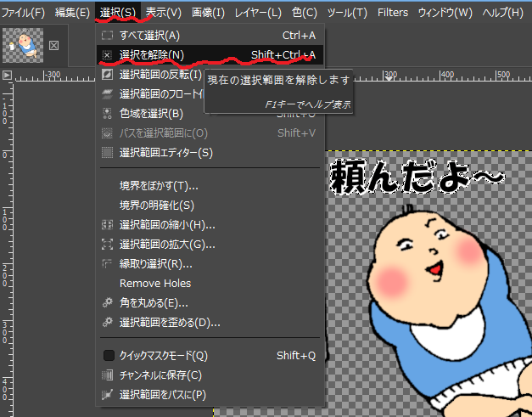Choose 色域を選択(B) entry
The width and height of the screenshot is (532, 417).
point(210,114)
